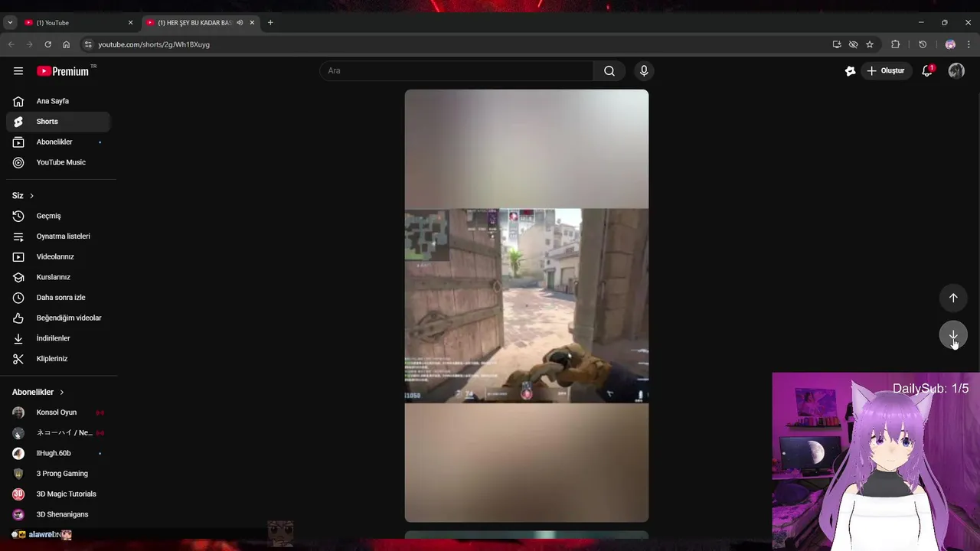
Task: Open 3D Magic Tutorials channel
Action: (x=58, y=494)
